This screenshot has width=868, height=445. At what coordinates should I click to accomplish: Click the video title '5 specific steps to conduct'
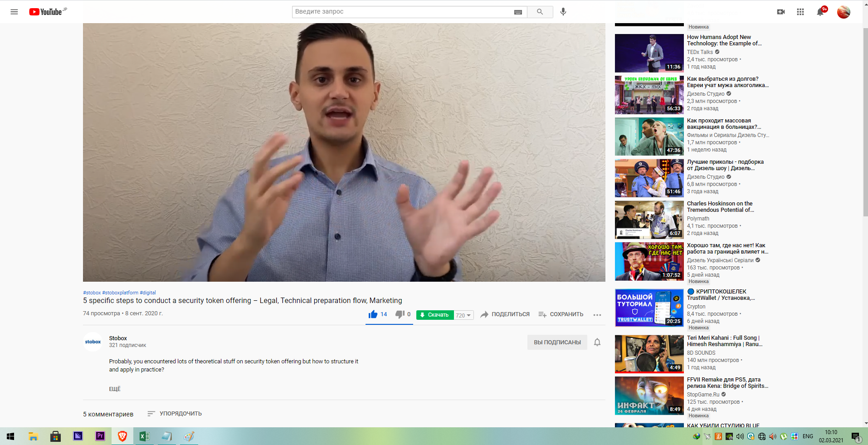(x=243, y=301)
